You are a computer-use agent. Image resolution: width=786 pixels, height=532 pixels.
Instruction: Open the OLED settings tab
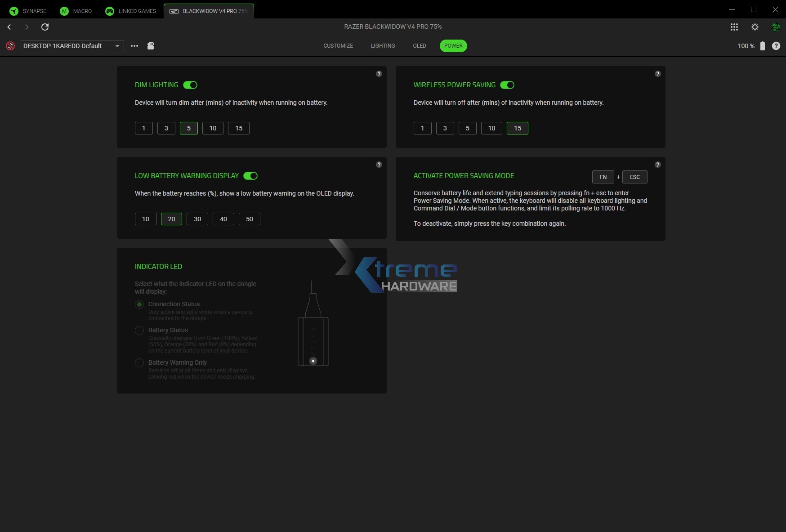[419, 45]
